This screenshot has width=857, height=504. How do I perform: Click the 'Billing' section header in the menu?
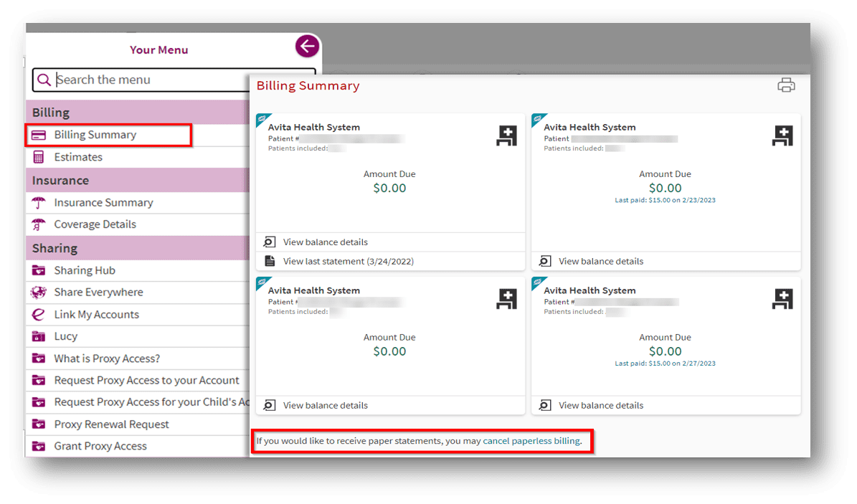pyautogui.click(x=51, y=113)
